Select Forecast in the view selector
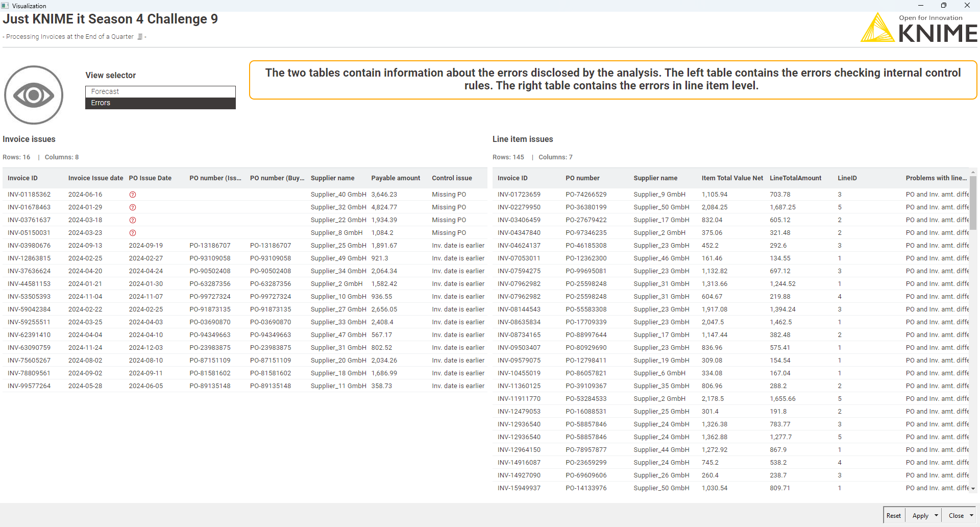The image size is (980, 527). (160, 91)
